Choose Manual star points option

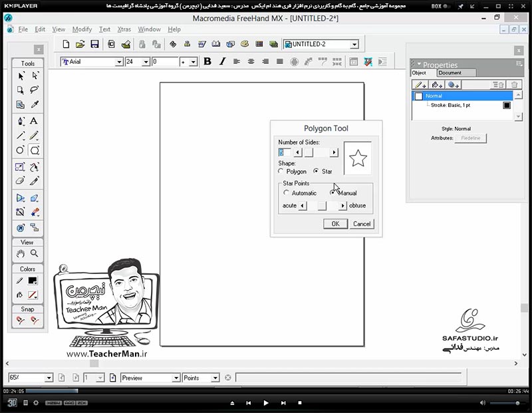click(x=332, y=192)
